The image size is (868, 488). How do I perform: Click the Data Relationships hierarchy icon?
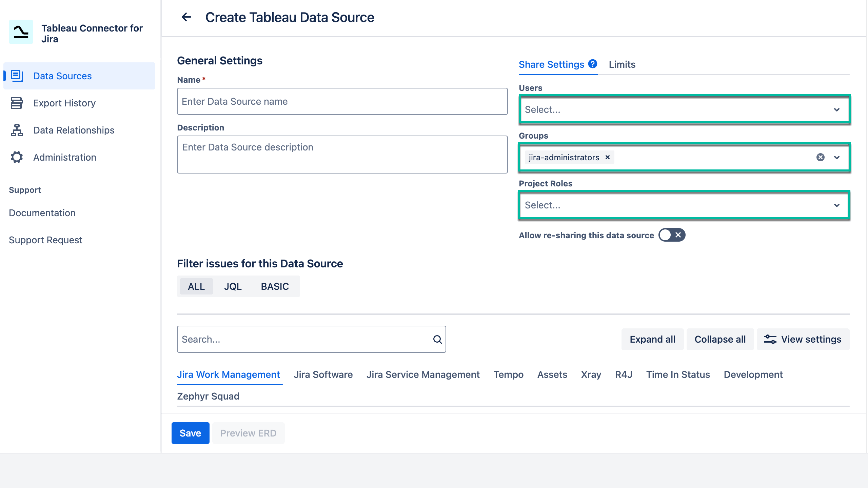pyautogui.click(x=17, y=130)
